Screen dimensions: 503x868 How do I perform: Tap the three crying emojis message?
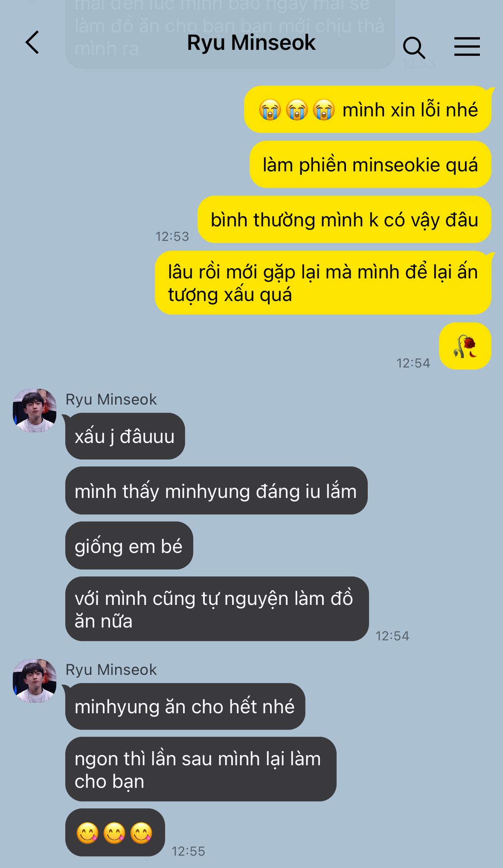point(368,109)
